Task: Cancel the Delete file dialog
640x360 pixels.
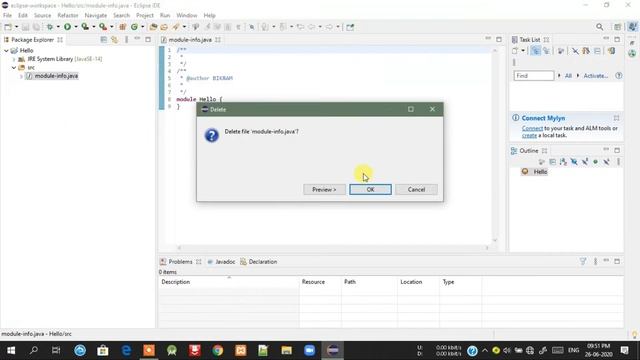Action: click(x=416, y=189)
